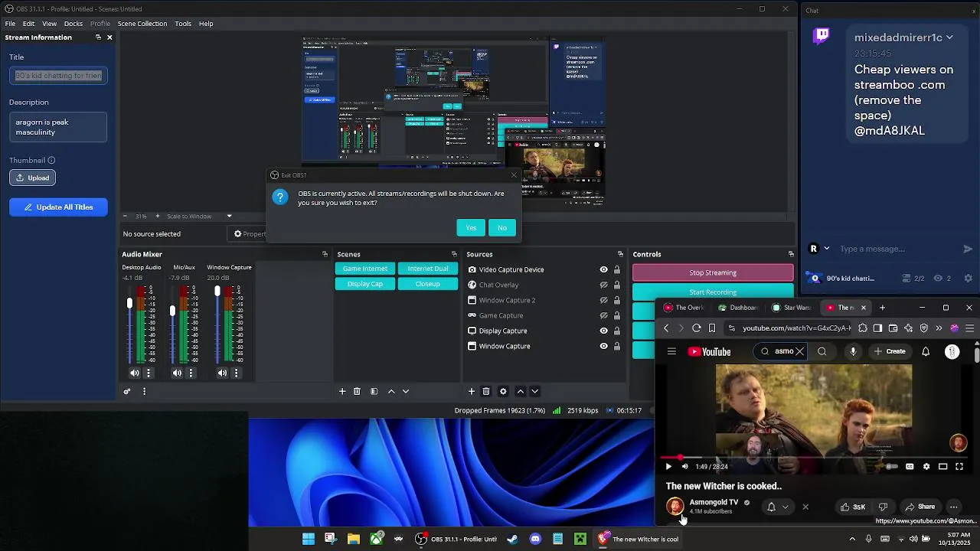
Task: Move source up with arrow icon
Action: click(521, 391)
